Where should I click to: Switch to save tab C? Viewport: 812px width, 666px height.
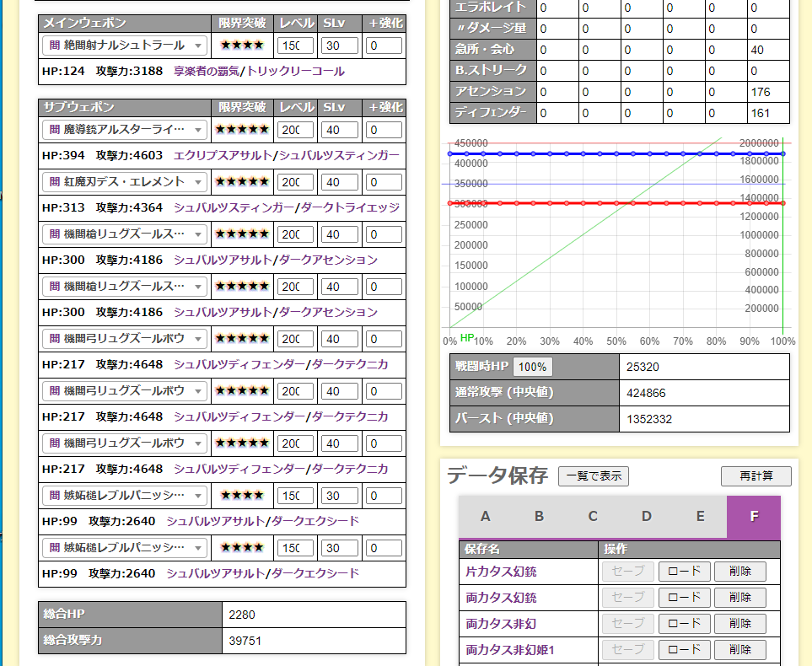pos(593,516)
